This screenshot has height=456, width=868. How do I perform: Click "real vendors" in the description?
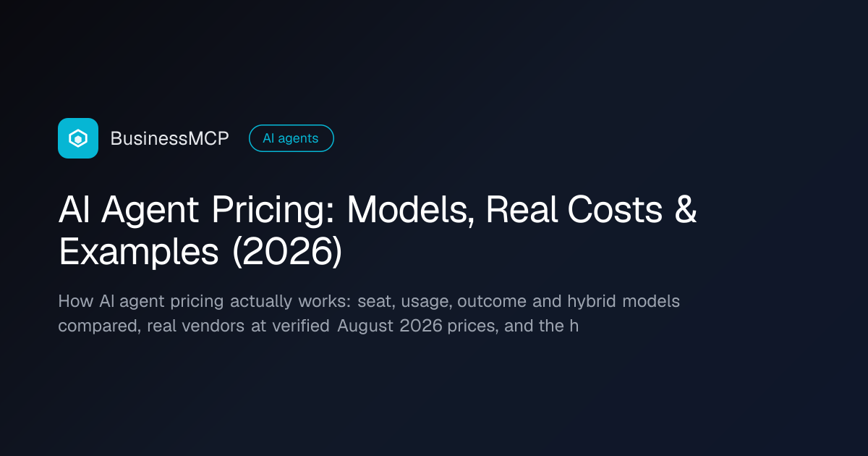click(x=196, y=326)
